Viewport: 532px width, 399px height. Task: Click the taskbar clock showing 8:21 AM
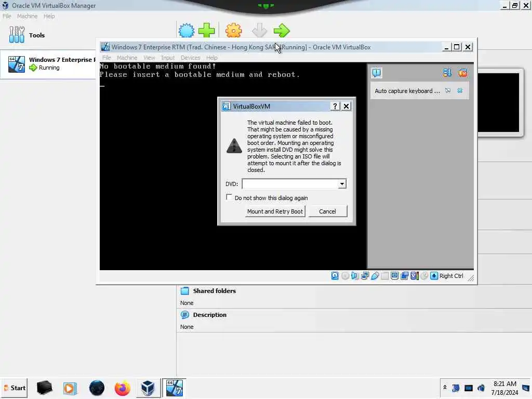[504, 388]
